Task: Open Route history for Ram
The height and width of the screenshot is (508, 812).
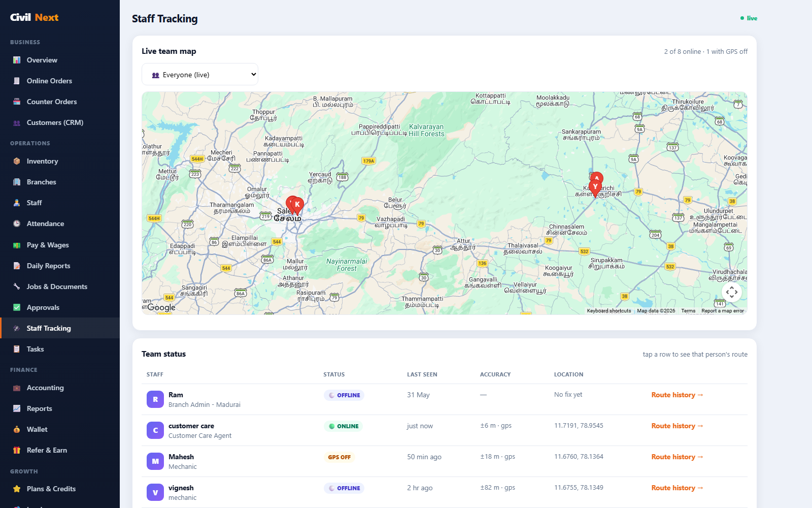Action: 677,395
